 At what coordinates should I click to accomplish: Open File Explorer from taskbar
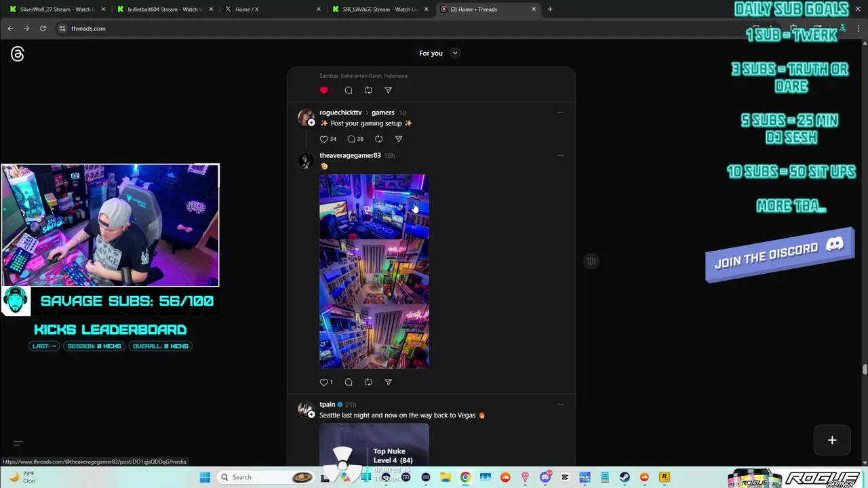pos(446,477)
